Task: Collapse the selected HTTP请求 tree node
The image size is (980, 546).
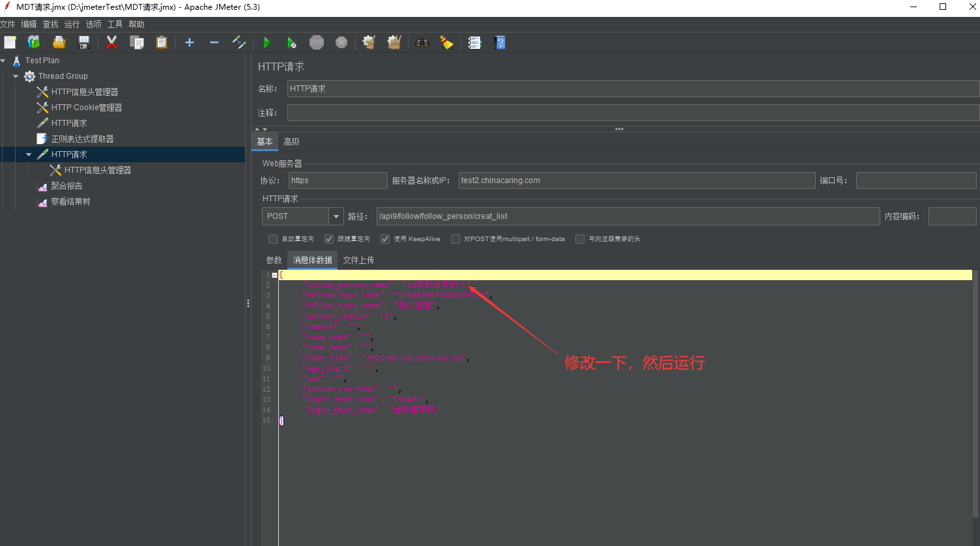Action: (x=29, y=154)
